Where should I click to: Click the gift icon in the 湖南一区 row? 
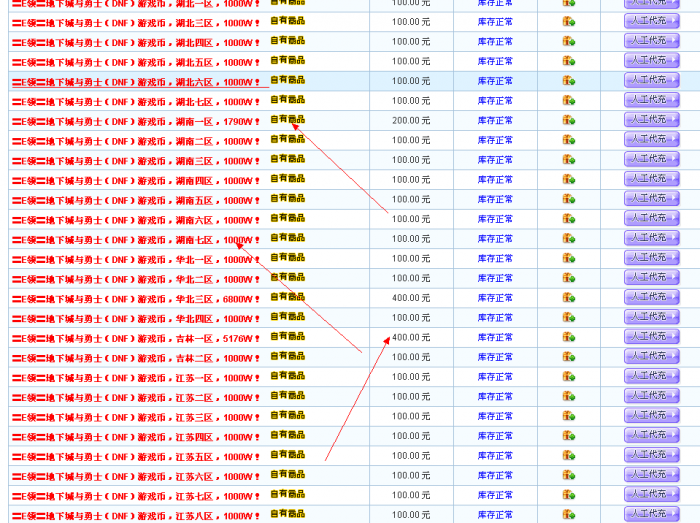568,120
